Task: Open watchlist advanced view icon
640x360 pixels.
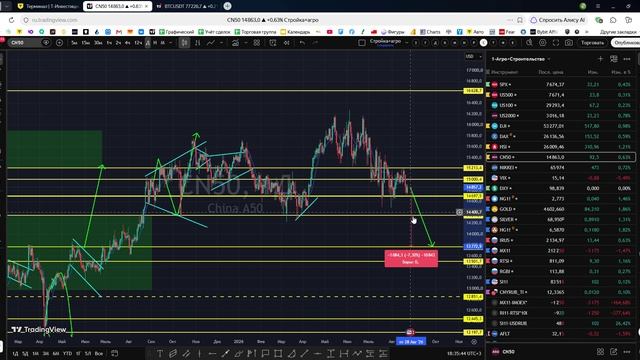Action: (614, 59)
